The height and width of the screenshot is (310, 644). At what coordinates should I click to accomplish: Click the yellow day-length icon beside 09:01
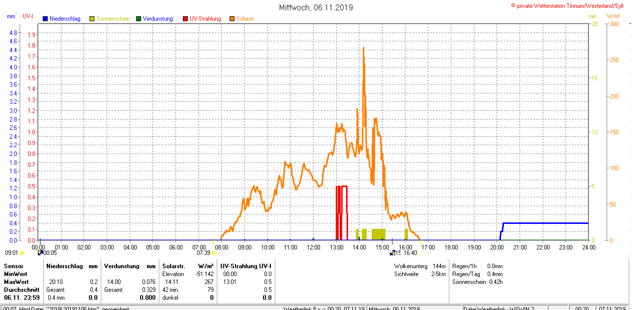coord(22,253)
